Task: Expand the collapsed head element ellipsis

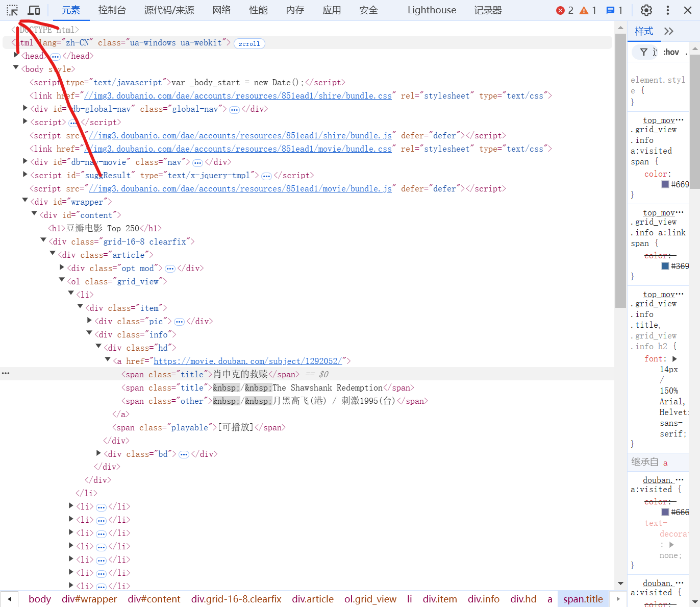Action: (56, 56)
